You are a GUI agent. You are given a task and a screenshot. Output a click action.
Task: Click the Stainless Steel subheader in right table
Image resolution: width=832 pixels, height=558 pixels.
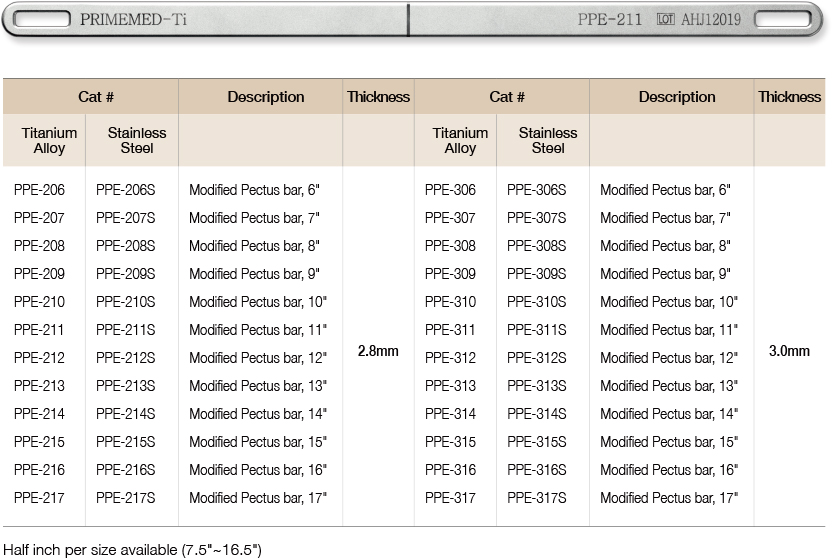pyautogui.click(x=548, y=140)
